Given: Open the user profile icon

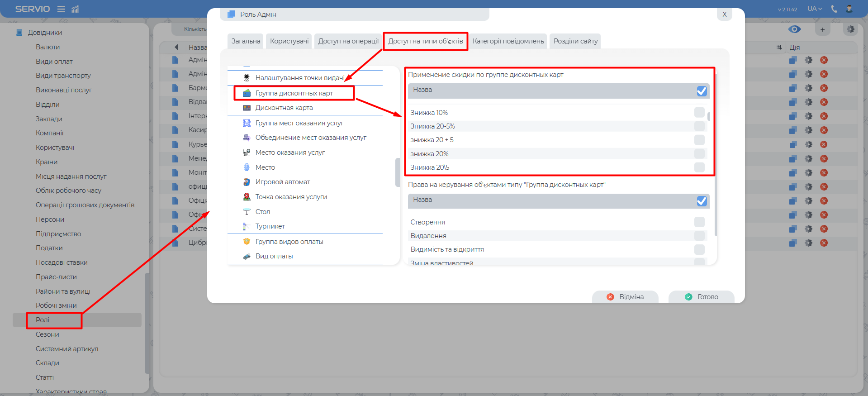Looking at the screenshot, I should point(849,9).
